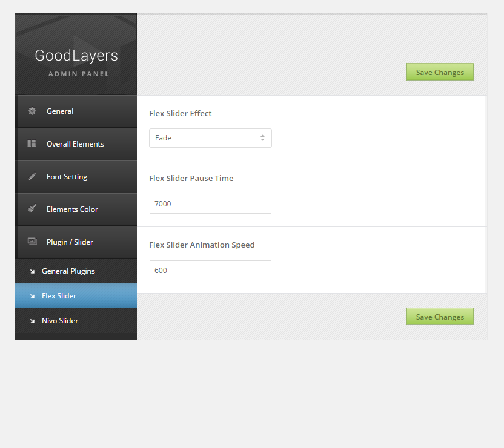Click the slider icon beside Plugin / Slider
The height and width of the screenshot is (448, 504).
coord(32,242)
